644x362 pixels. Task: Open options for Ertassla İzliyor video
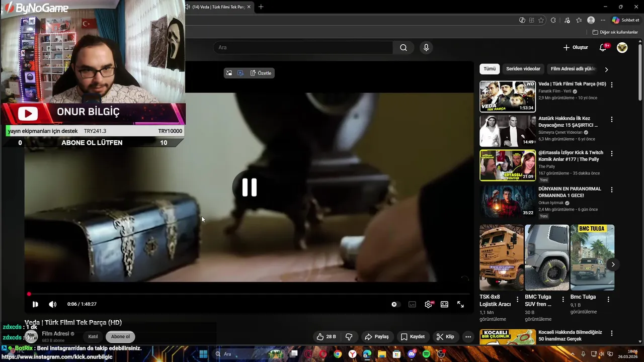coord(612,153)
